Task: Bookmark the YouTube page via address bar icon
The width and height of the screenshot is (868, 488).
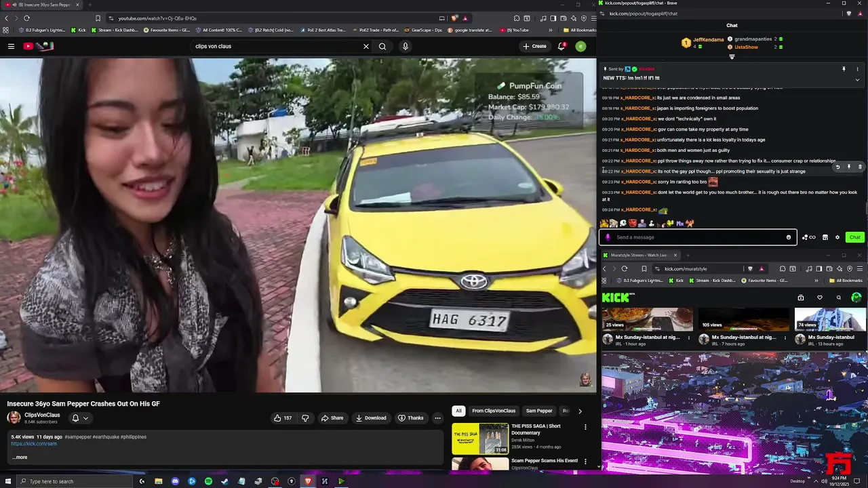Action: pos(98,18)
